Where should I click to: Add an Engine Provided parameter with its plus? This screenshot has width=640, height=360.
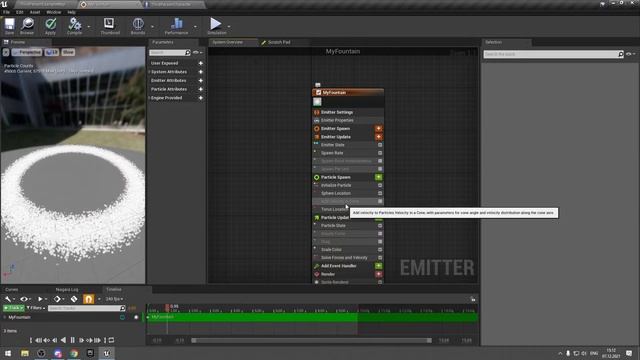pyautogui.click(x=200, y=98)
